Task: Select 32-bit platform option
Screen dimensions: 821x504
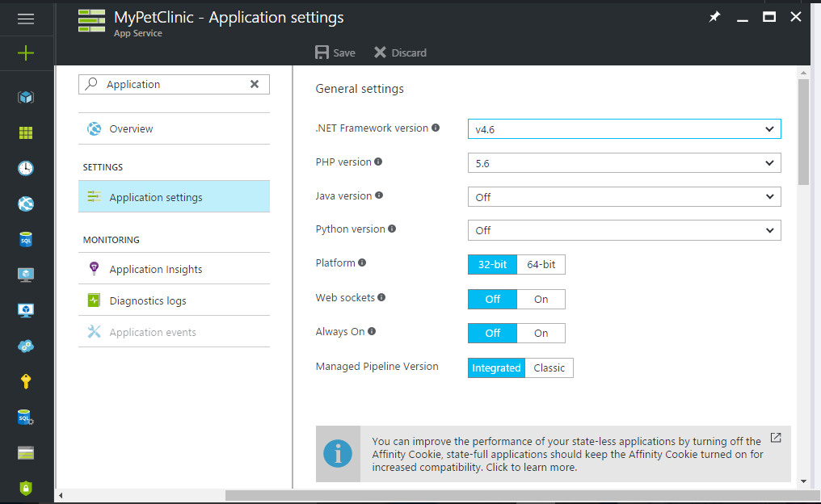Action: 492,264
